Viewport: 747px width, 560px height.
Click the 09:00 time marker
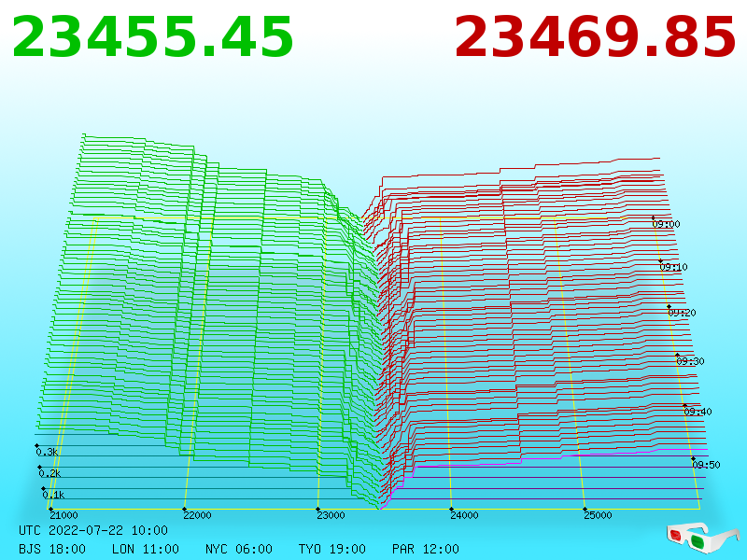click(666, 224)
